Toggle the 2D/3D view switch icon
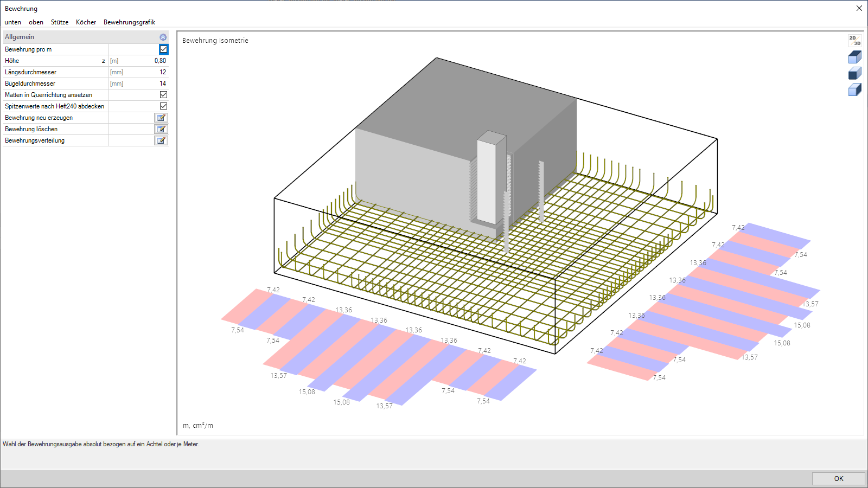The image size is (868, 488). click(854, 41)
